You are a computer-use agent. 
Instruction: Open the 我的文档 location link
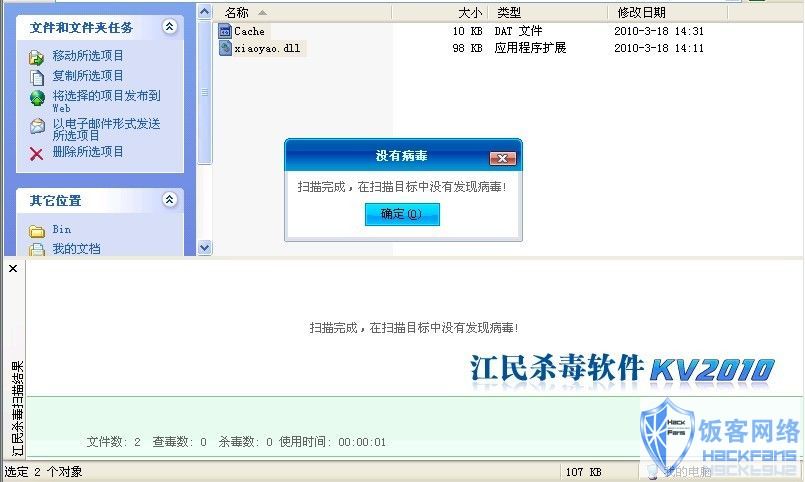(76, 249)
